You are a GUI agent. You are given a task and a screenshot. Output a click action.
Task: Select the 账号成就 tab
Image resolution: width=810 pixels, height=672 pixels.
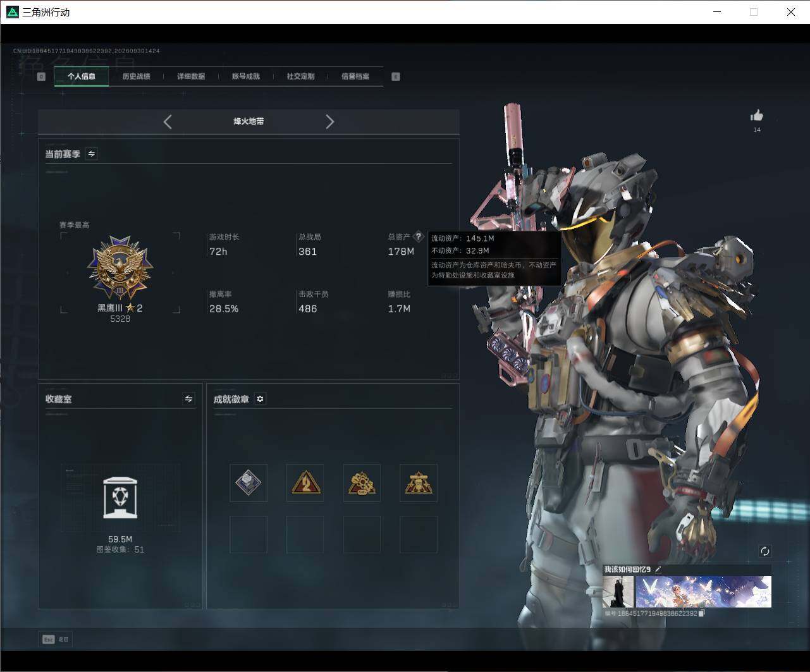(245, 76)
